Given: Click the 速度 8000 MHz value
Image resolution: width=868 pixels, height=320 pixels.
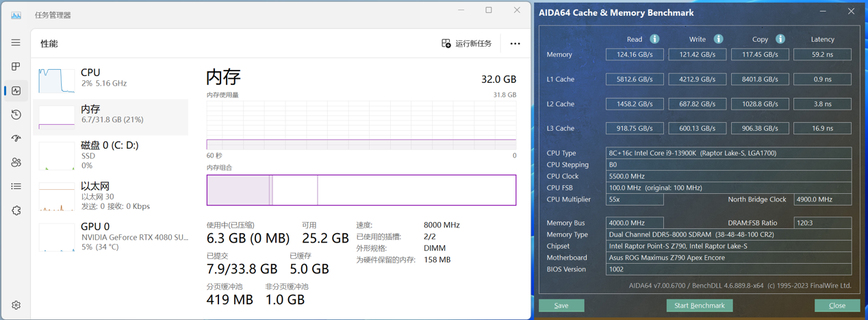Looking at the screenshot, I should [442, 225].
